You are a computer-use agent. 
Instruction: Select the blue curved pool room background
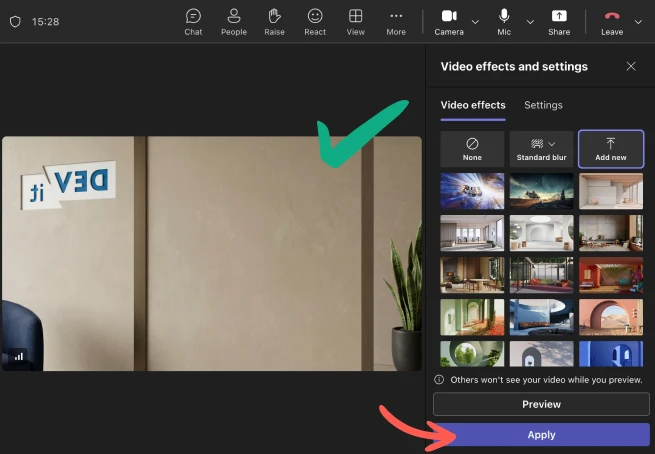pyautogui.click(x=541, y=317)
